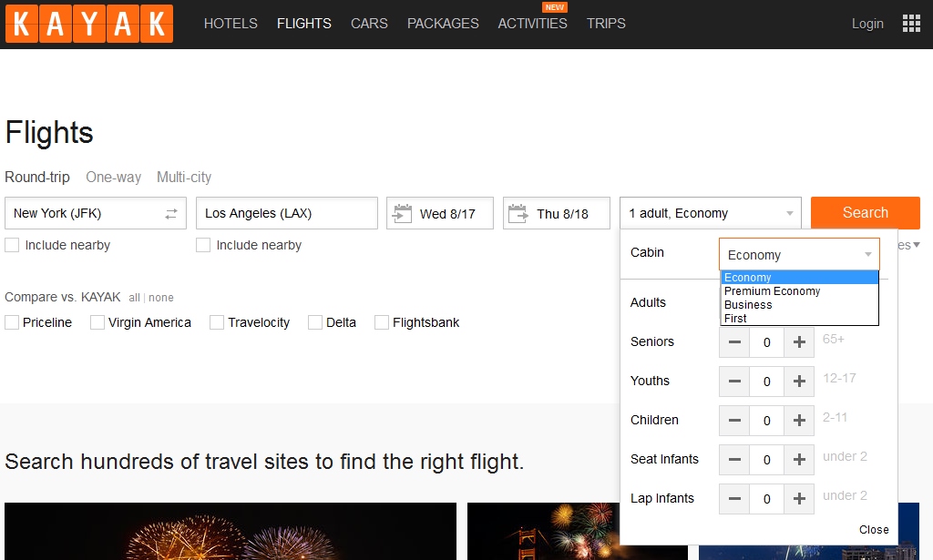Click the Los Angeles (LAX) destination field
The height and width of the screenshot is (560, 933).
(286, 214)
